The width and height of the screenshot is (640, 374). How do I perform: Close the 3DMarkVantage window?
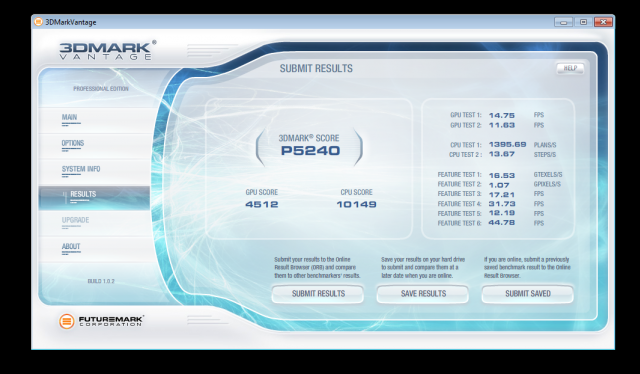pyautogui.click(x=603, y=22)
